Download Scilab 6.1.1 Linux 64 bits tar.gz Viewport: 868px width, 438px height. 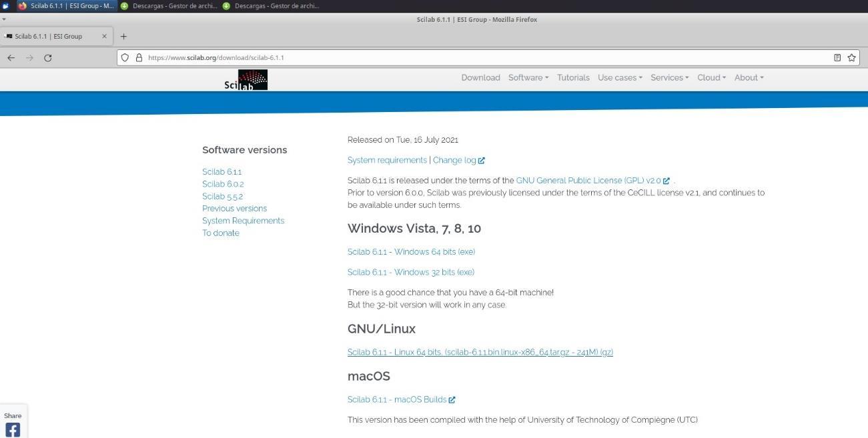tap(480, 352)
